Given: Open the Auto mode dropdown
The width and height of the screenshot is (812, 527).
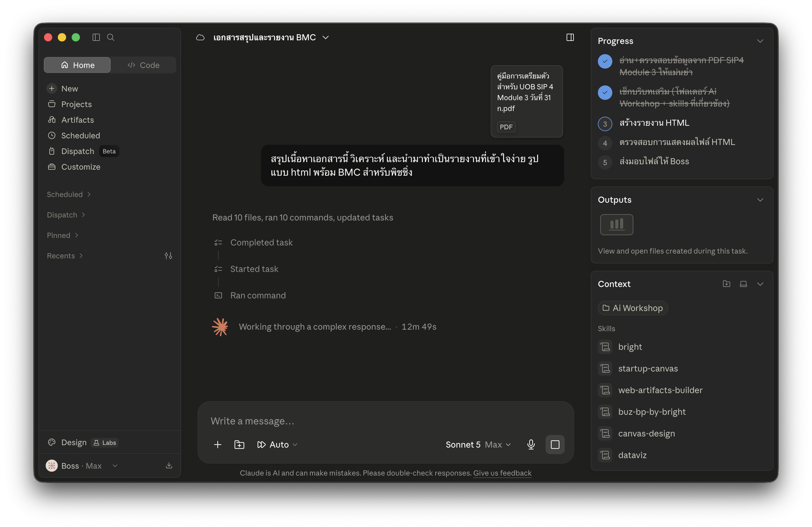Looking at the screenshot, I should click(x=277, y=444).
